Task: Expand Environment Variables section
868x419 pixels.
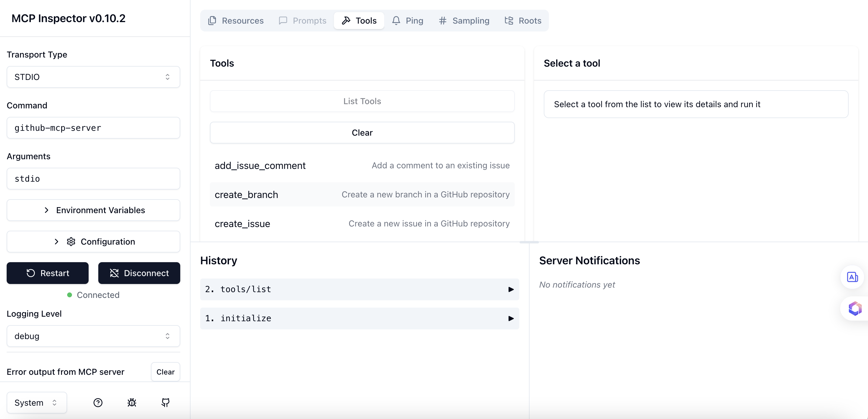Action: pos(93,210)
